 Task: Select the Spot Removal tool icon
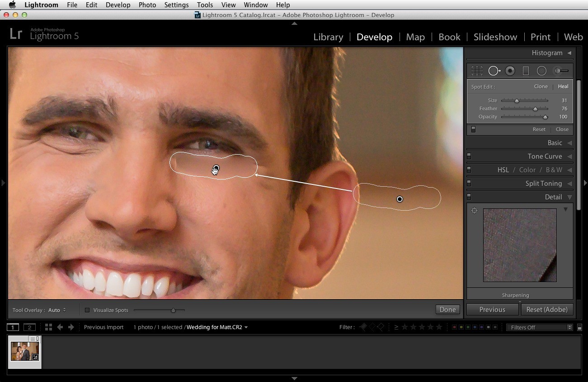(x=494, y=71)
